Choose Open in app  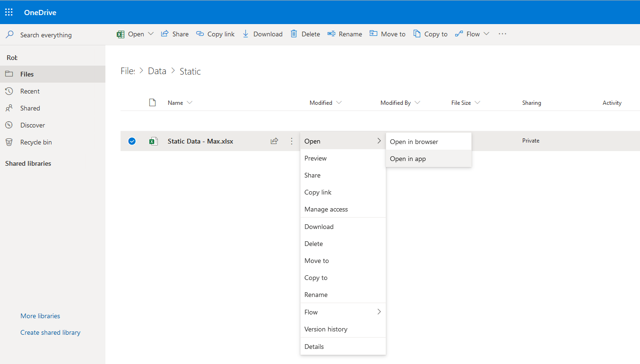pyautogui.click(x=429, y=159)
